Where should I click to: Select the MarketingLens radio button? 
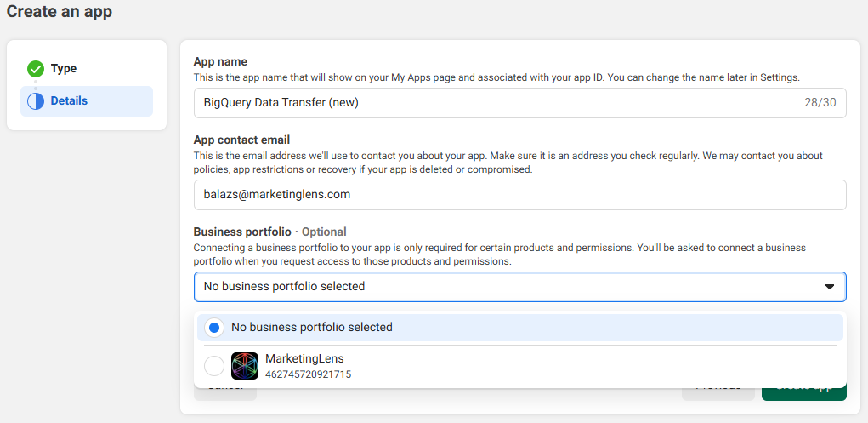(x=214, y=366)
